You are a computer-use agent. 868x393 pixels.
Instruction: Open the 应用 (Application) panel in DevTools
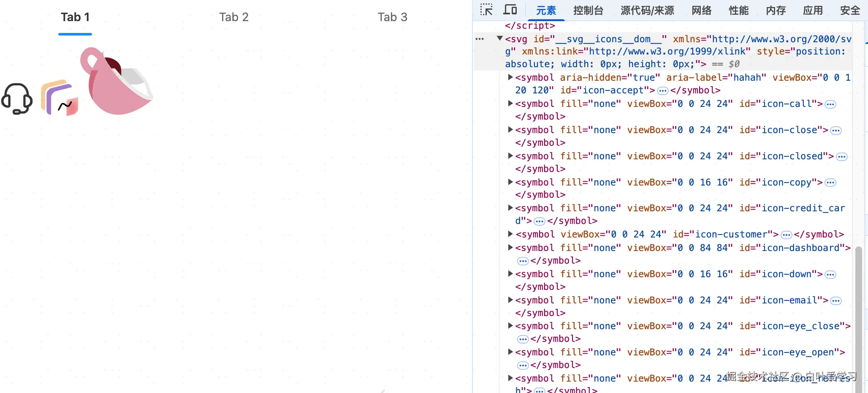[x=813, y=11]
